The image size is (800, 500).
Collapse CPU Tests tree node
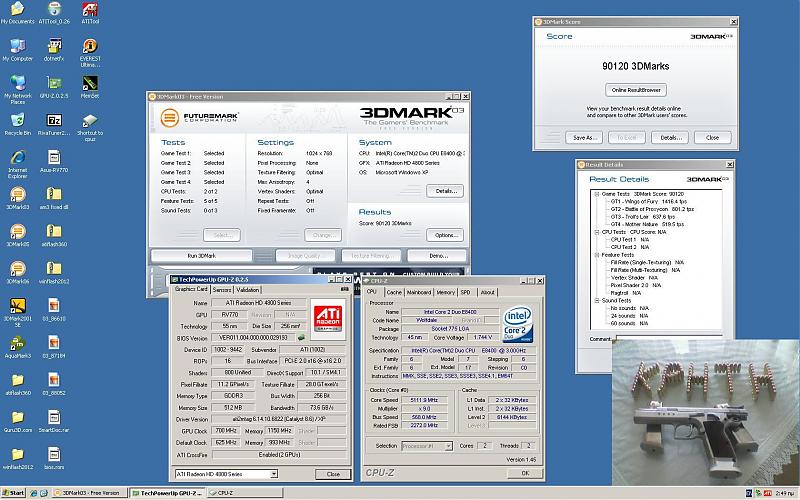(596, 232)
